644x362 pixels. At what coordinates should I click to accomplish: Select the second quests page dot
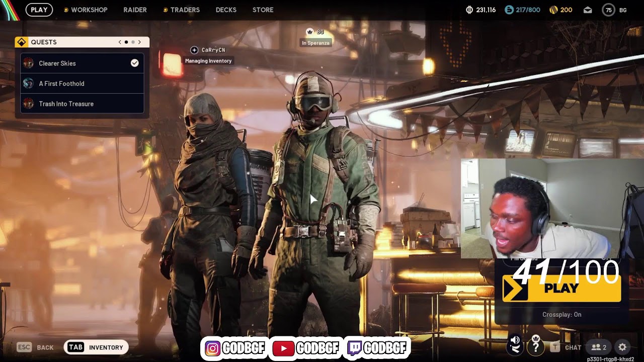133,42
